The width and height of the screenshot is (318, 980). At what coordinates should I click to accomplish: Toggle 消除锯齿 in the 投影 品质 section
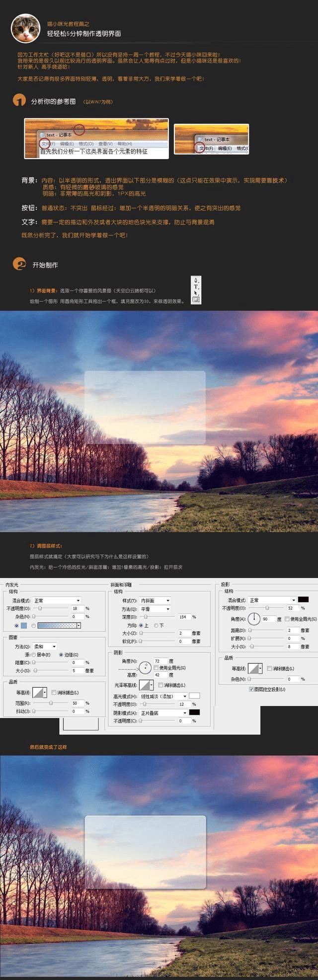269,668
